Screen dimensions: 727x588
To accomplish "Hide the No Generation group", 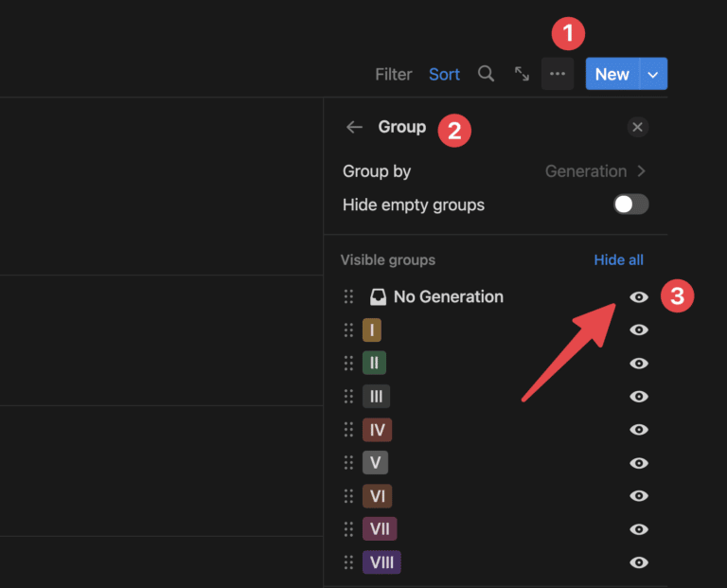I will [639, 296].
